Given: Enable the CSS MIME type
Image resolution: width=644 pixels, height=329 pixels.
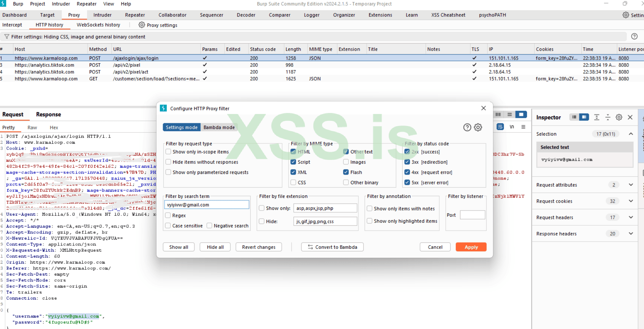Looking at the screenshot, I should (x=293, y=182).
